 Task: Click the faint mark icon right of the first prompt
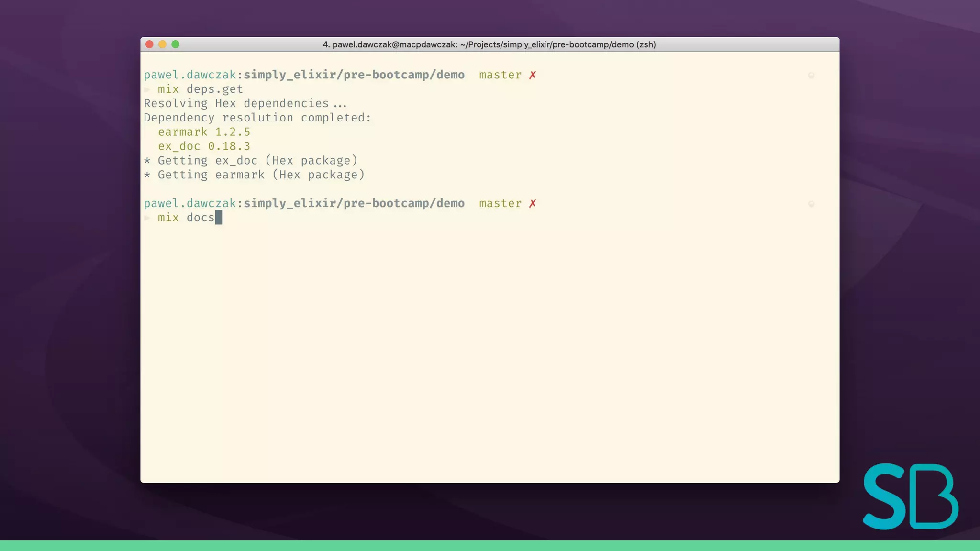[x=811, y=75]
